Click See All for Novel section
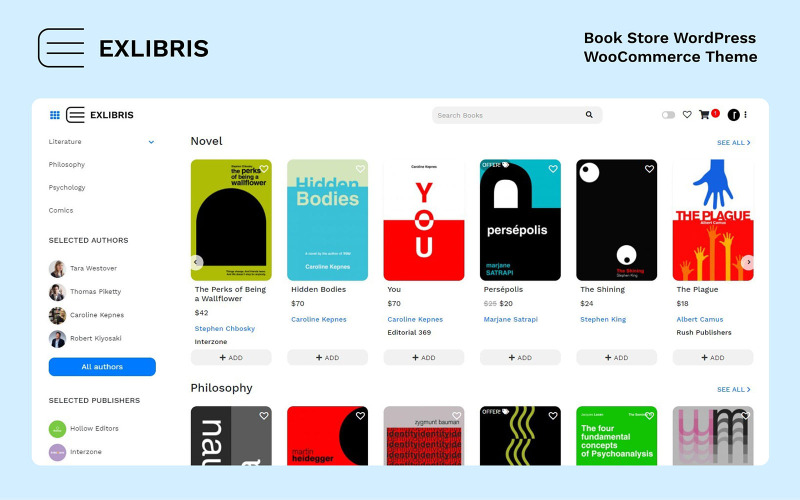Screen dimensions: 800x500 734,142
